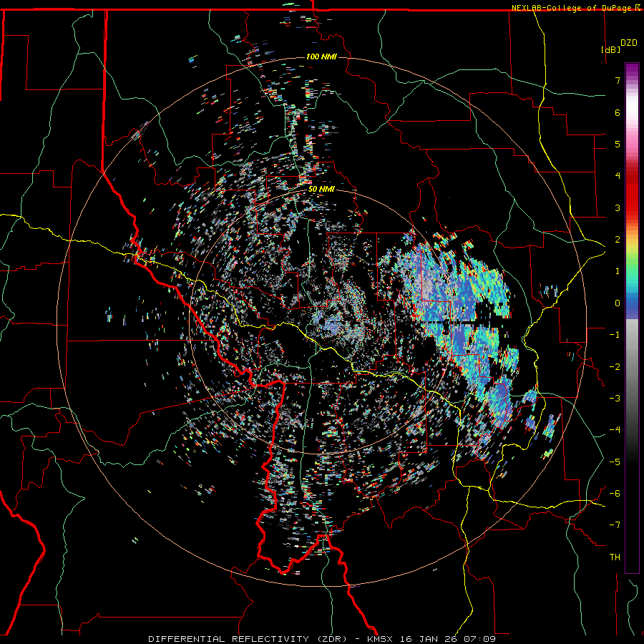Screen dimensions: 644x644
Task: Click the 07:09 timestamp
Action: coord(479,639)
